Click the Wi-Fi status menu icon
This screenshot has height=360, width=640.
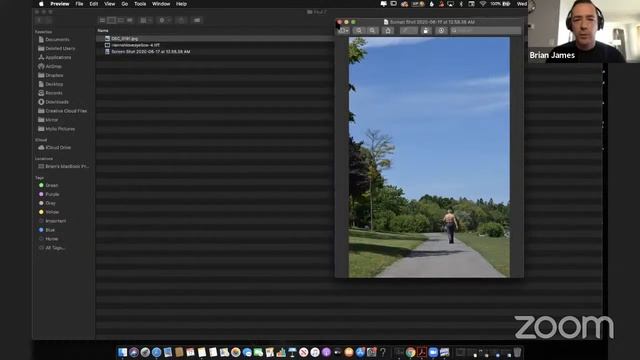point(483,4)
